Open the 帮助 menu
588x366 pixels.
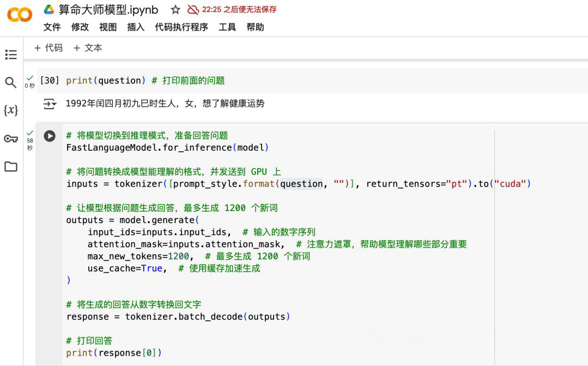[x=256, y=27]
